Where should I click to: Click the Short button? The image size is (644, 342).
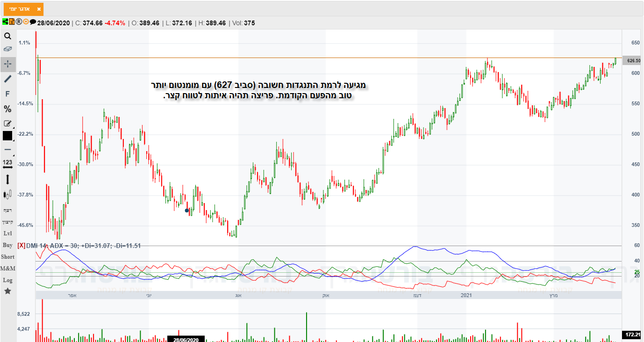pyautogui.click(x=7, y=257)
